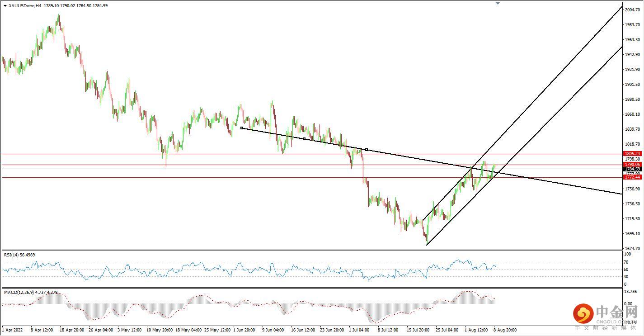Click the XAUUSDzero,H4 symbol title
The height and width of the screenshot is (336, 644).
point(25,6)
